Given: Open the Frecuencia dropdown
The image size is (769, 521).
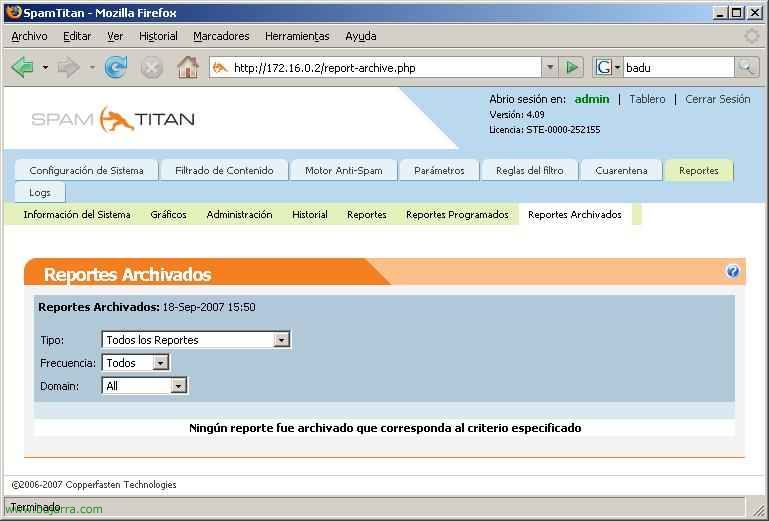Looking at the screenshot, I should click(x=135, y=363).
